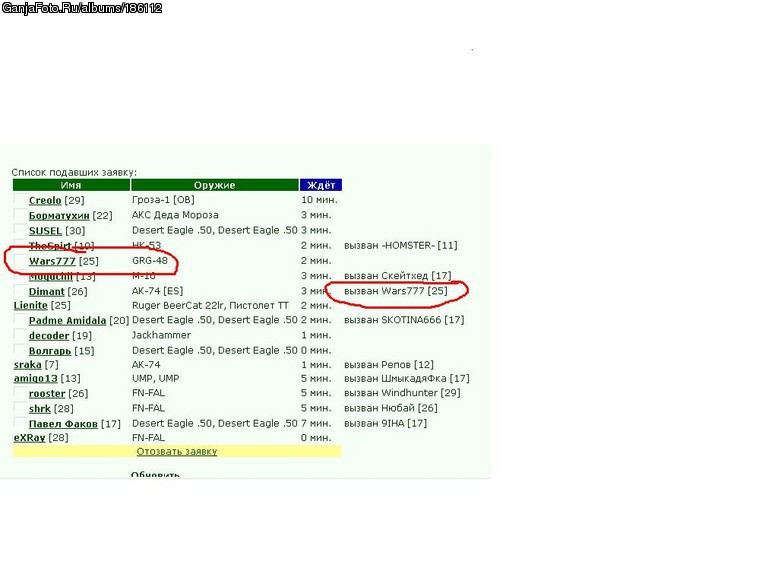Screen dimensions: 778x584
Task: Click the Отозвать заявку link
Action: [x=177, y=452]
